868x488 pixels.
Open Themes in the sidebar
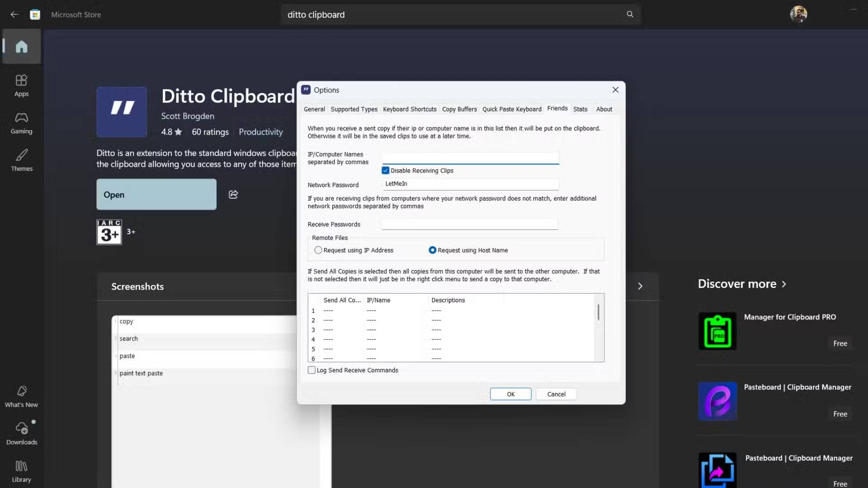21,160
